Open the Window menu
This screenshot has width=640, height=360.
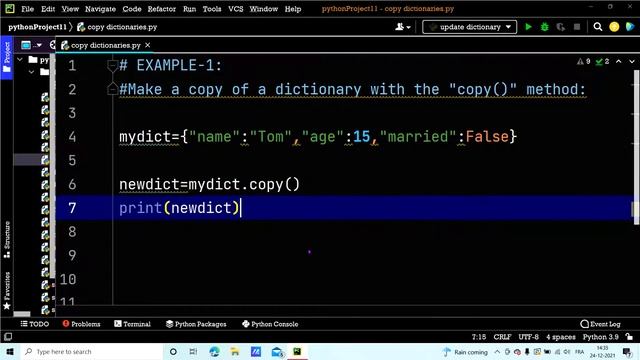click(x=264, y=9)
